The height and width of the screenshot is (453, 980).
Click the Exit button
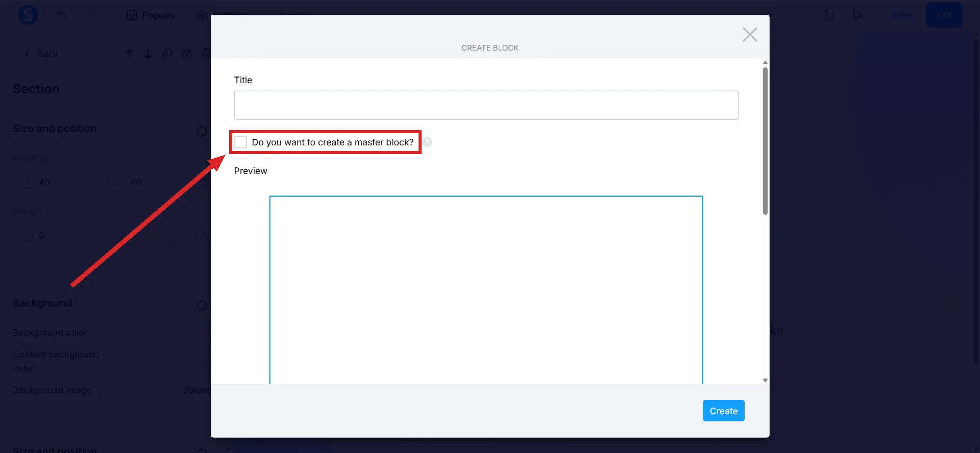(944, 15)
